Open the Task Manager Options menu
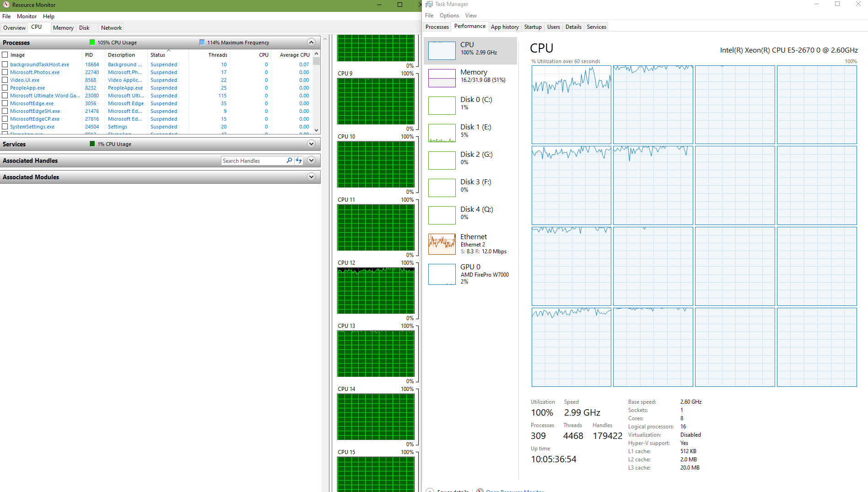868x492 pixels. pos(449,16)
